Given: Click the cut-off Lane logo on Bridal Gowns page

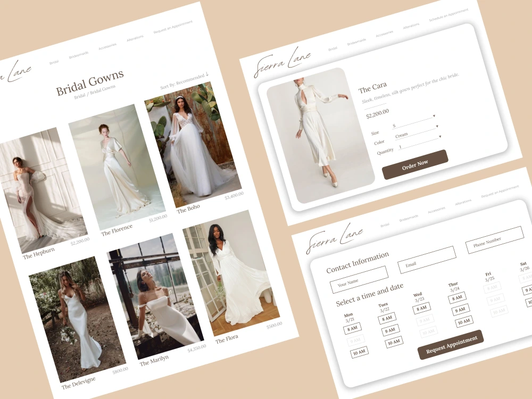Looking at the screenshot, I should point(15,72).
